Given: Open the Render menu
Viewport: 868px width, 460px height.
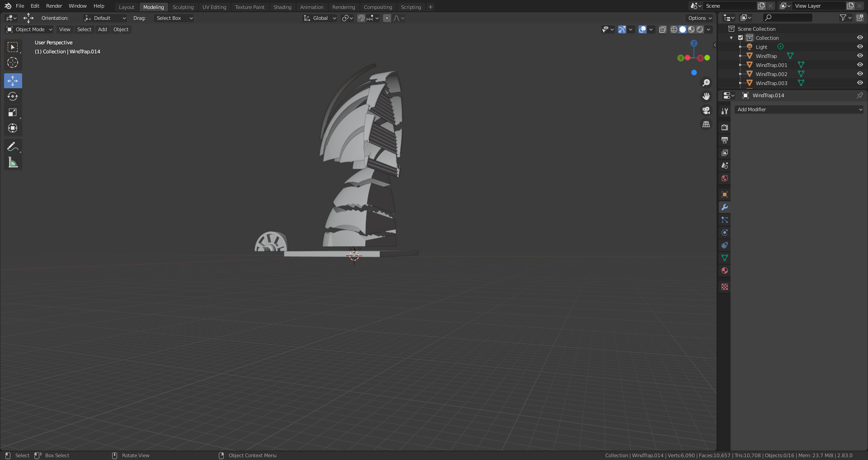Looking at the screenshot, I should [x=54, y=6].
